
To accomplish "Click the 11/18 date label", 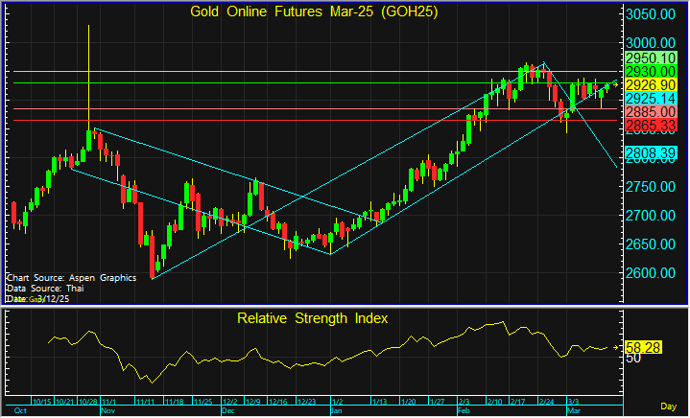I will [174, 402].
